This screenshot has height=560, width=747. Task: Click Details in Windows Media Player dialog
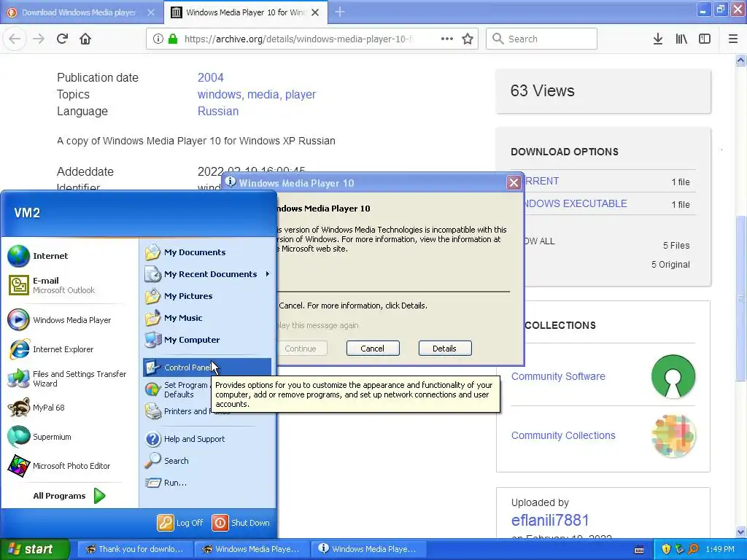point(445,349)
